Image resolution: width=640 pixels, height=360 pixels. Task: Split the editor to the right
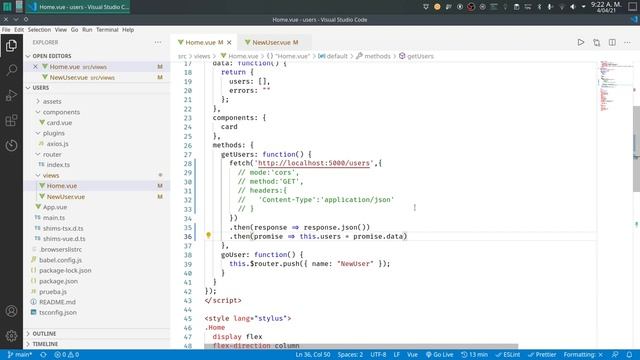point(612,42)
